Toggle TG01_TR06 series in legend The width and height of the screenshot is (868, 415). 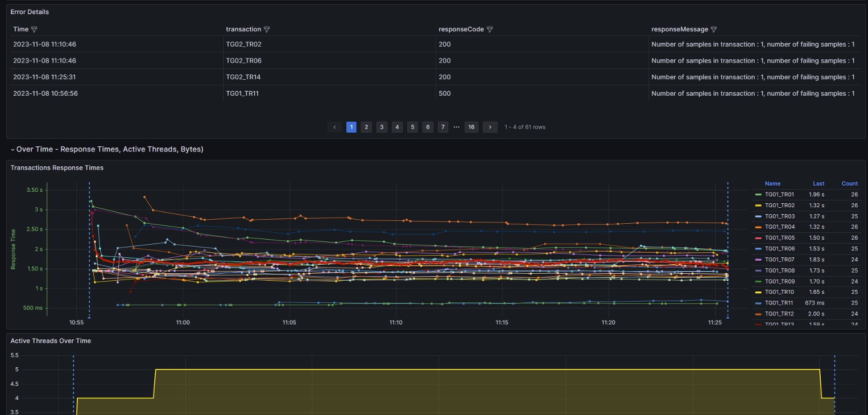pyautogui.click(x=779, y=249)
